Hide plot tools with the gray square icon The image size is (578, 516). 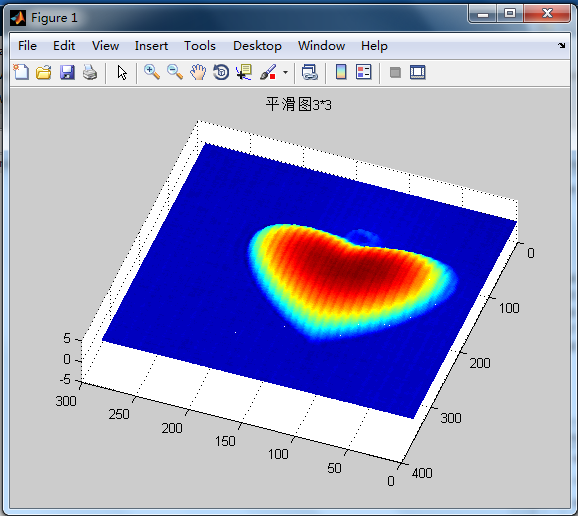tap(395, 72)
